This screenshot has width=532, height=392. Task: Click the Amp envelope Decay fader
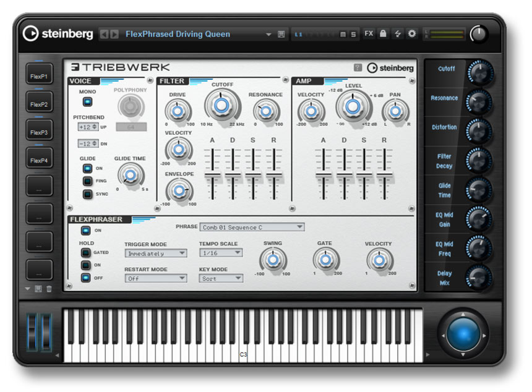point(344,174)
